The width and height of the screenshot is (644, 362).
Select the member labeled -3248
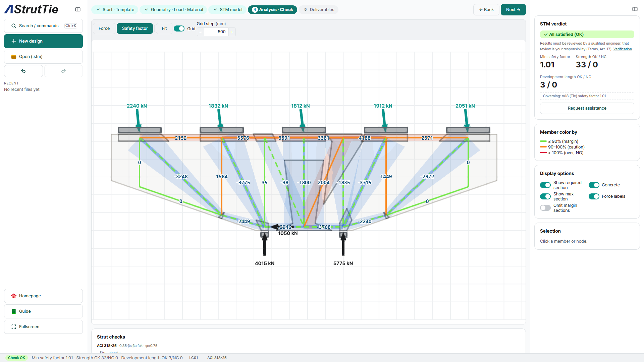[181, 177]
